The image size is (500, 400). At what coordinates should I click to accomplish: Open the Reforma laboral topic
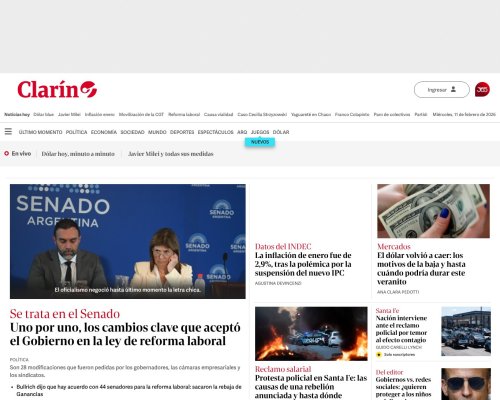[184, 114]
